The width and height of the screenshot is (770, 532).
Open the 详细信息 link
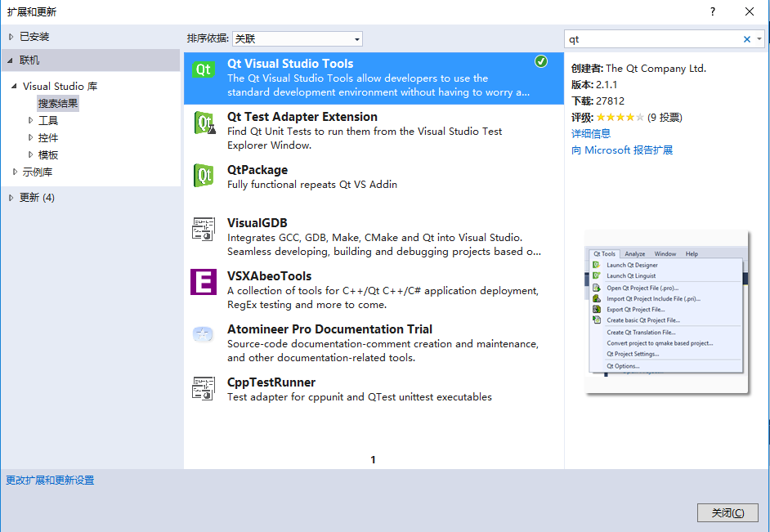[591, 133]
